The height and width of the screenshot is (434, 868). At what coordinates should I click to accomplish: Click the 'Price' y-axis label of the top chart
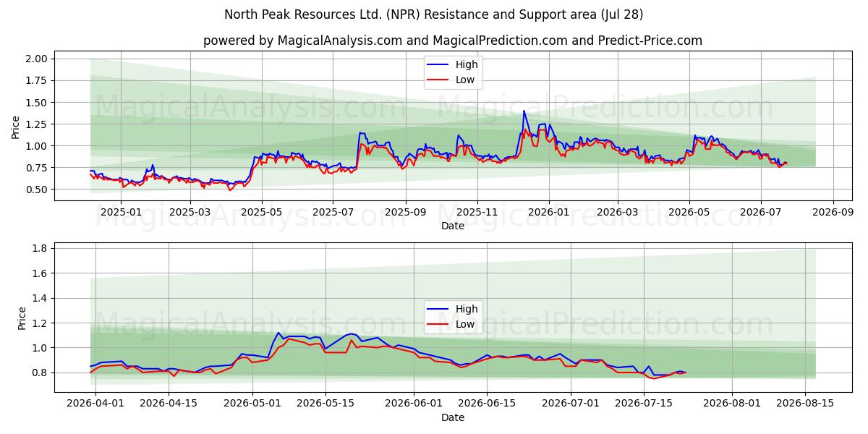(x=16, y=127)
